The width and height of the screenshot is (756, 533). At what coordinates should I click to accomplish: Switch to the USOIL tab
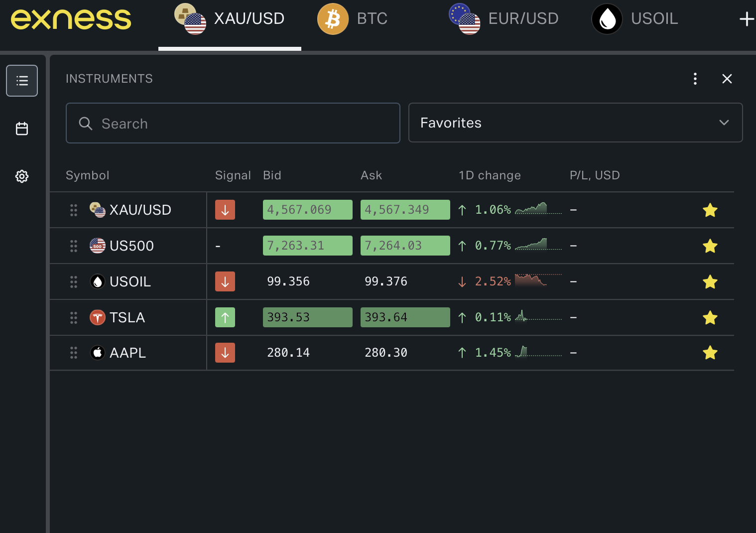point(635,19)
